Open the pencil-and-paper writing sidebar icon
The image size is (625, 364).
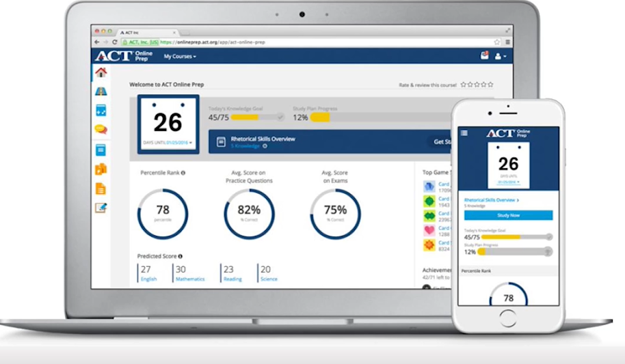(101, 208)
